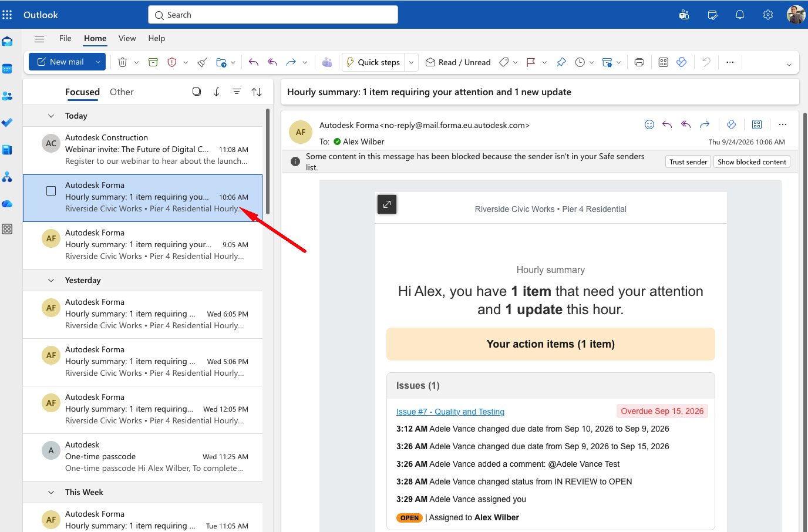Expand the Quick steps dropdown arrow
Screen dimensions: 808x532
[x=412, y=62]
